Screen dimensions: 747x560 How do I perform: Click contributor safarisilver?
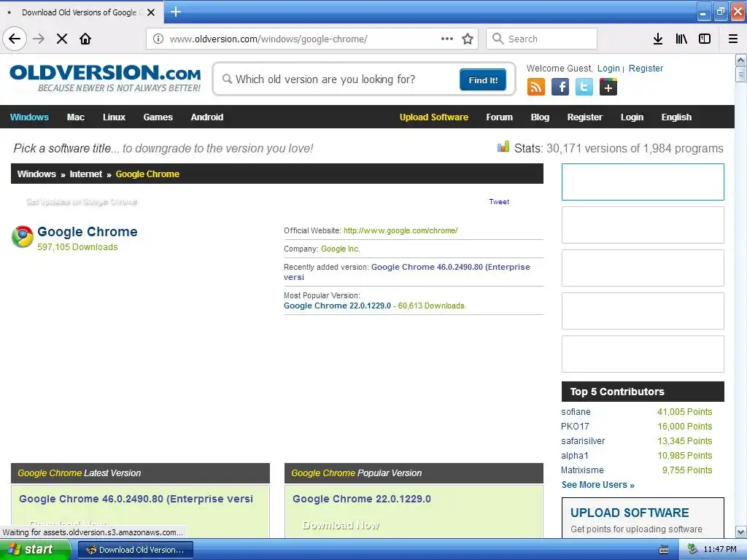pyautogui.click(x=583, y=441)
